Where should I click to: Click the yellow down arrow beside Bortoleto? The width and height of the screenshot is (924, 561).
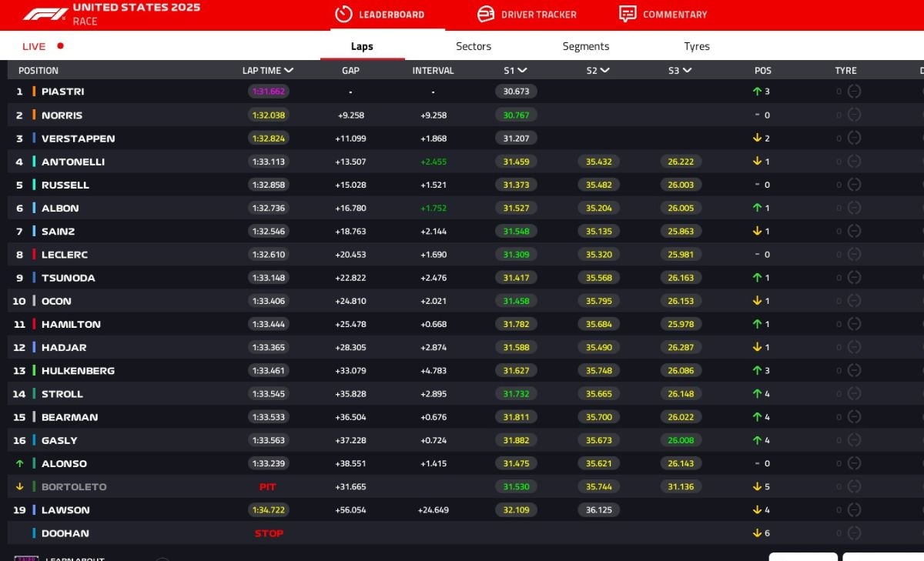(20, 486)
